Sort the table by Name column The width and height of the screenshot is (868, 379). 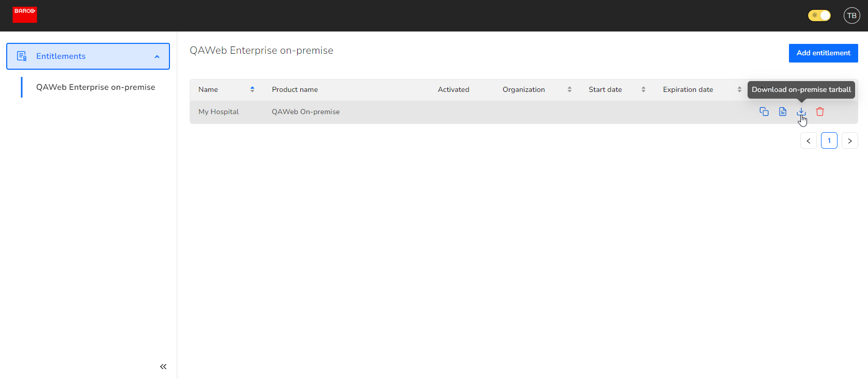[x=252, y=89]
